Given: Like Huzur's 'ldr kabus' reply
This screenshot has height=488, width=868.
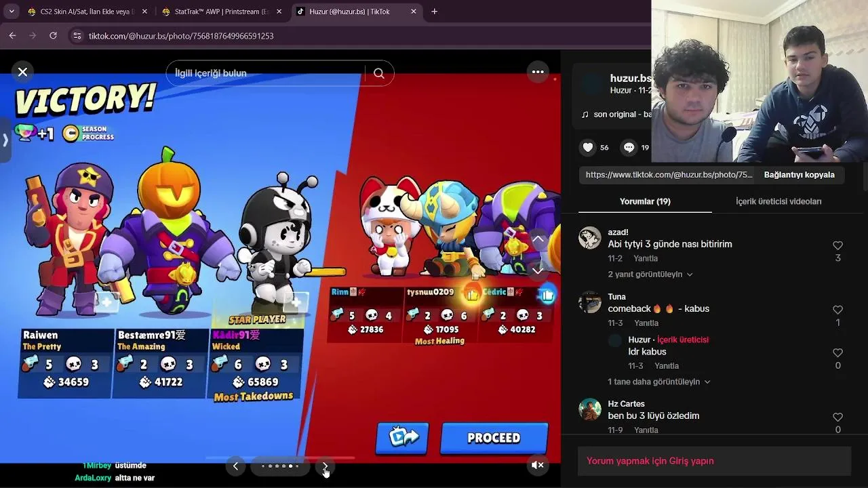Looking at the screenshot, I should (x=837, y=353).
